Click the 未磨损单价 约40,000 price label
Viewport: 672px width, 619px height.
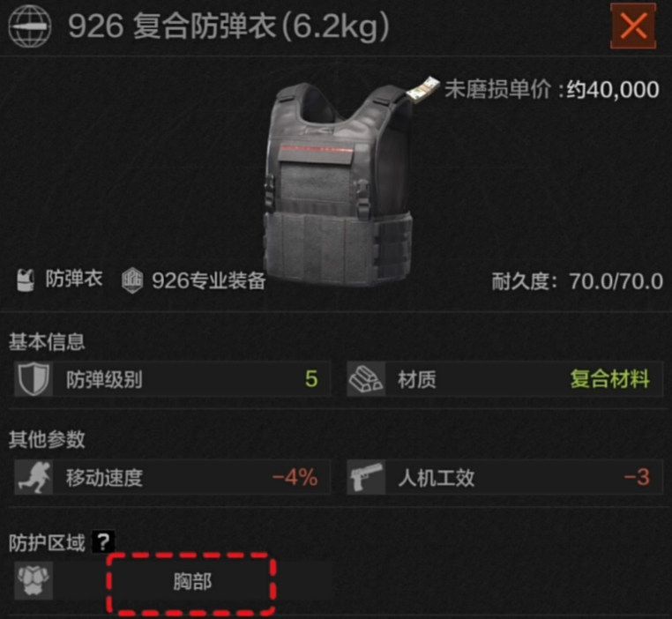(551, 90)
